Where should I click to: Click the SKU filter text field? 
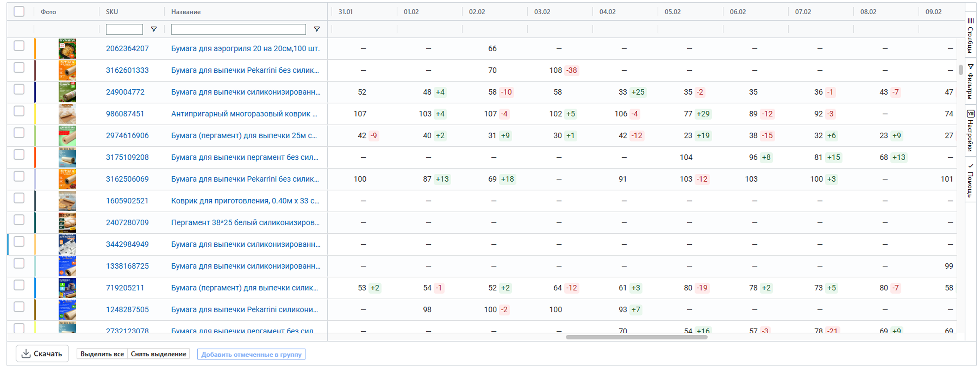point(124,29)
